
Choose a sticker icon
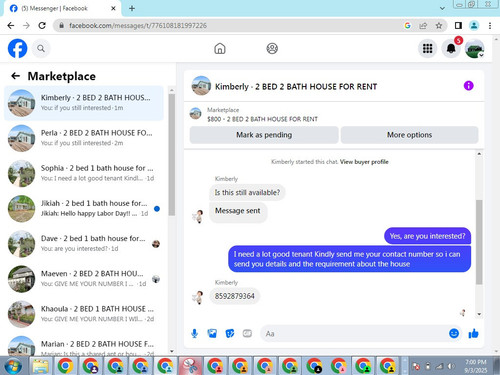pos(230,333)
